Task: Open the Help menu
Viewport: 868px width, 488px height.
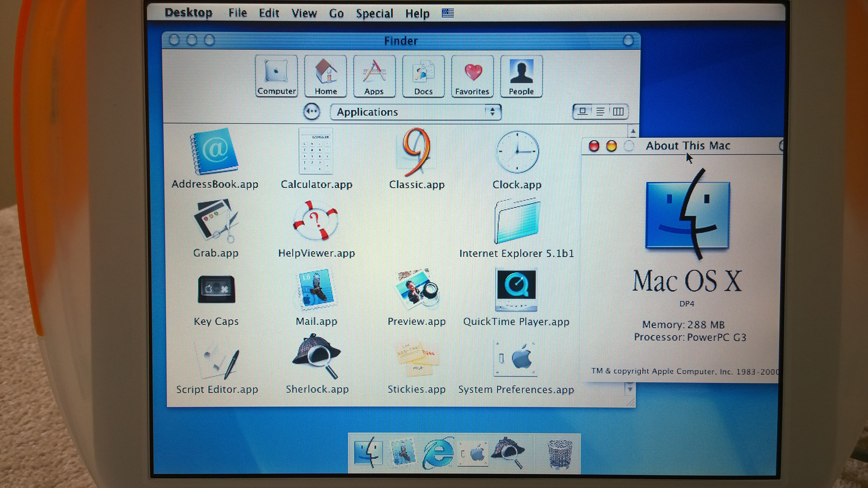Action: (x=418, y=13)
